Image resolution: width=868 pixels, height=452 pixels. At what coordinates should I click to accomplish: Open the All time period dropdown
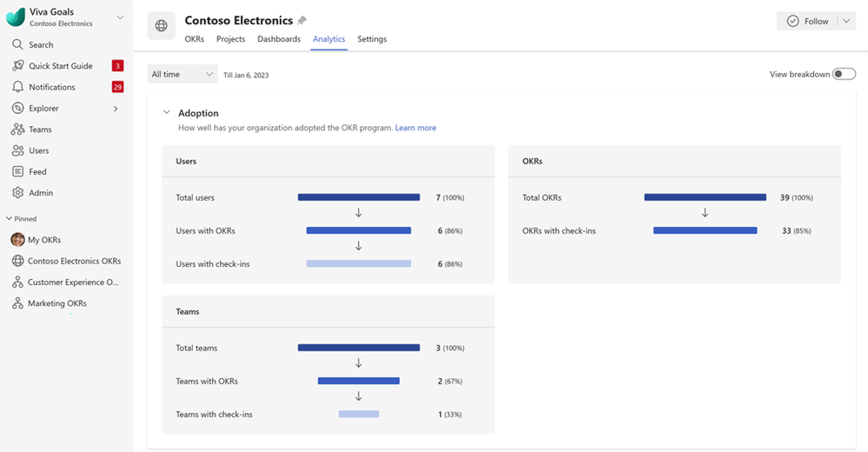182,74
